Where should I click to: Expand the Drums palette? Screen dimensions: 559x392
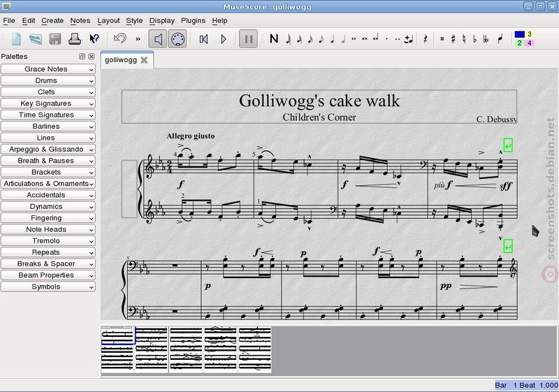click(x=48, y=80)
